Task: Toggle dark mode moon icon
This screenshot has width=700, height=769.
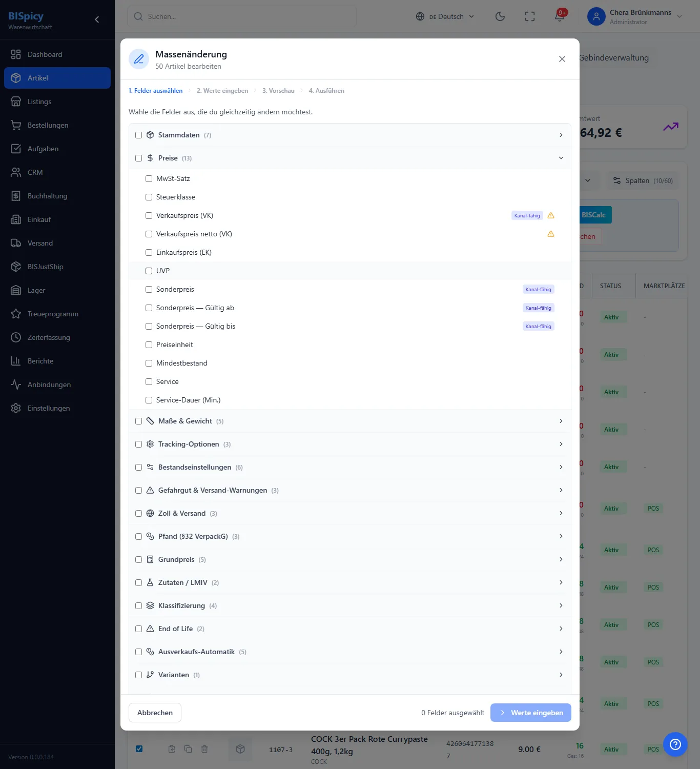Action: 500,16
